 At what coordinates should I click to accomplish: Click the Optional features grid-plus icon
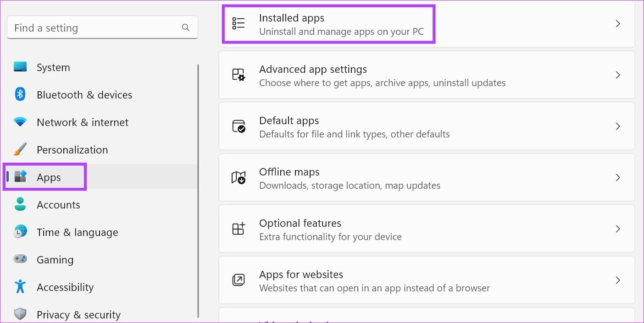click(x=239, y=229)
